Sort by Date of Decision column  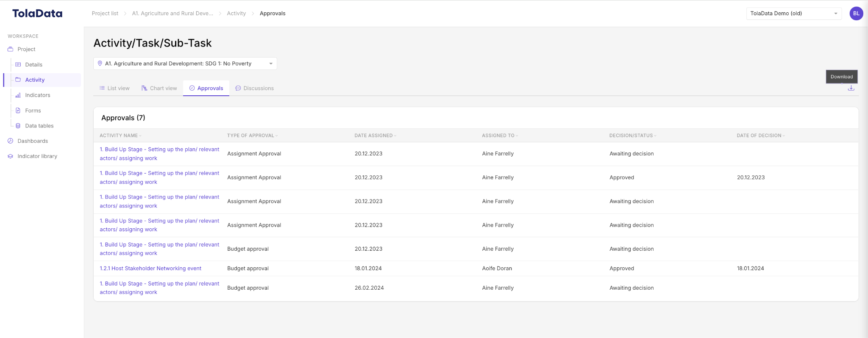[x=761, y=136]
